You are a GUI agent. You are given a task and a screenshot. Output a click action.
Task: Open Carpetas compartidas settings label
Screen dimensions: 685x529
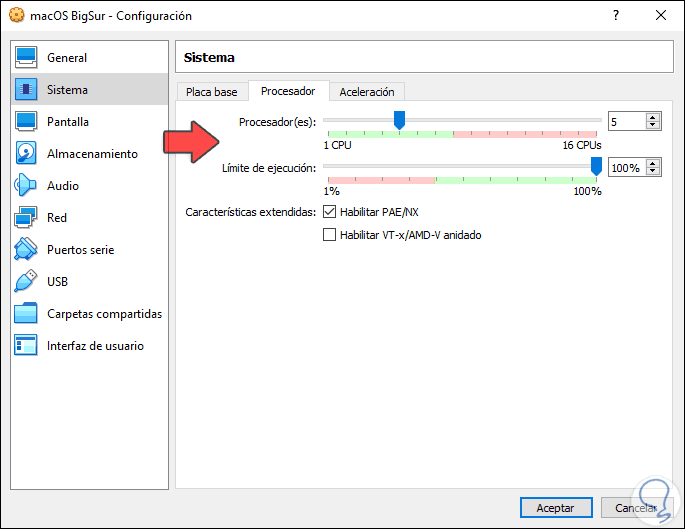104,314
